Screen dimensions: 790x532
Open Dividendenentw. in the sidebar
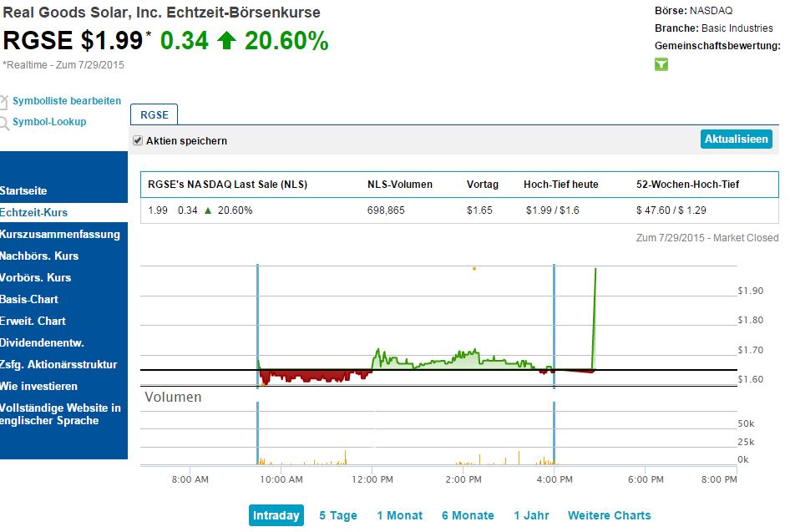pos(42,342)
